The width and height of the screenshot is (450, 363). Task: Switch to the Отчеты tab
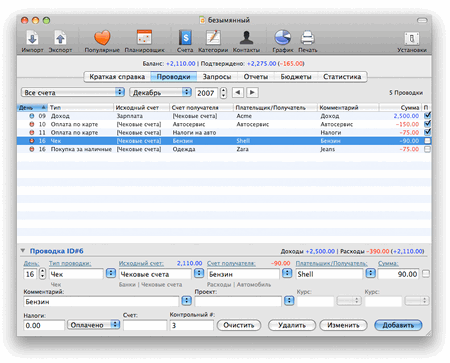[x=256, y=77]
